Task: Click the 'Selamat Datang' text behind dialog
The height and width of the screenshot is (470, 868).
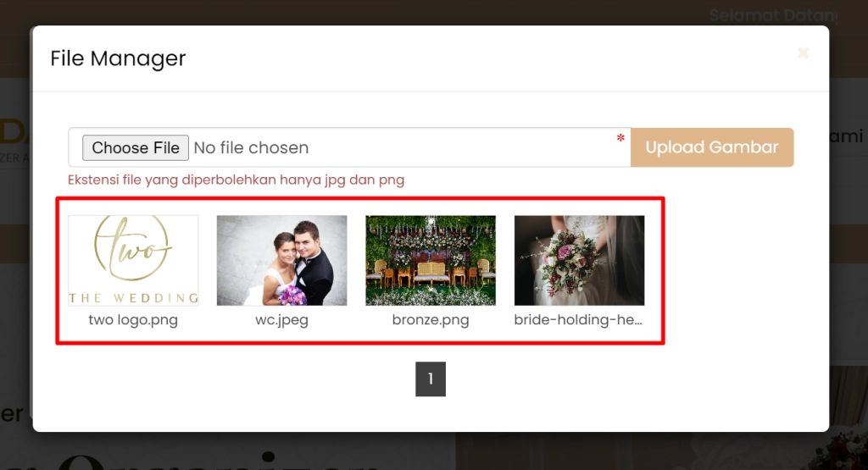Action: click(771, 15)
